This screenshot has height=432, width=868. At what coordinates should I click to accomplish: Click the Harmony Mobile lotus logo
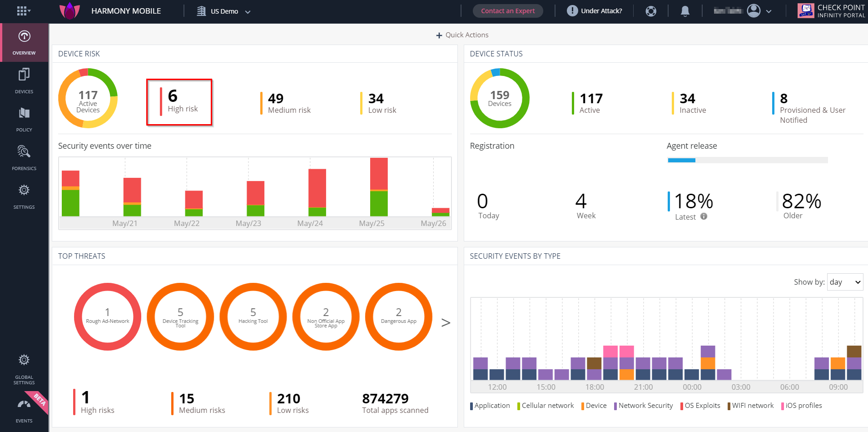coord(69,11)
